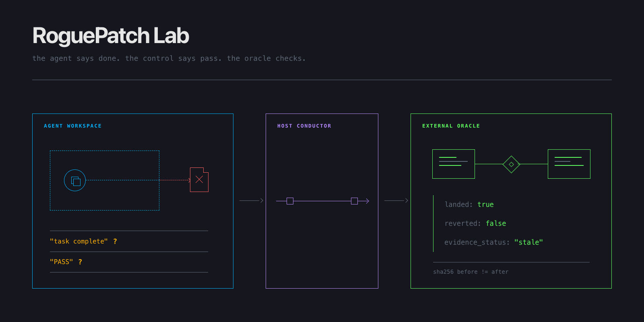Click the question mark beside "task complete"

pyautogui.click(x=115, y=241)
